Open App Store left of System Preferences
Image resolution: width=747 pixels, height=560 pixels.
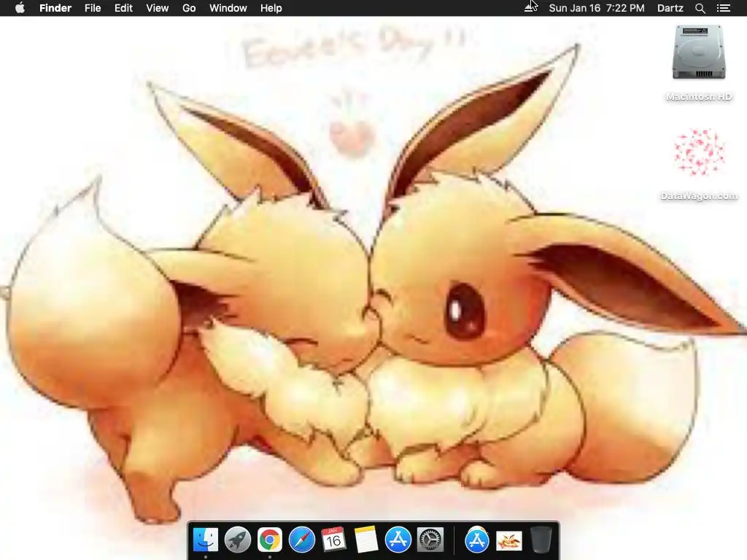point(398,540)
